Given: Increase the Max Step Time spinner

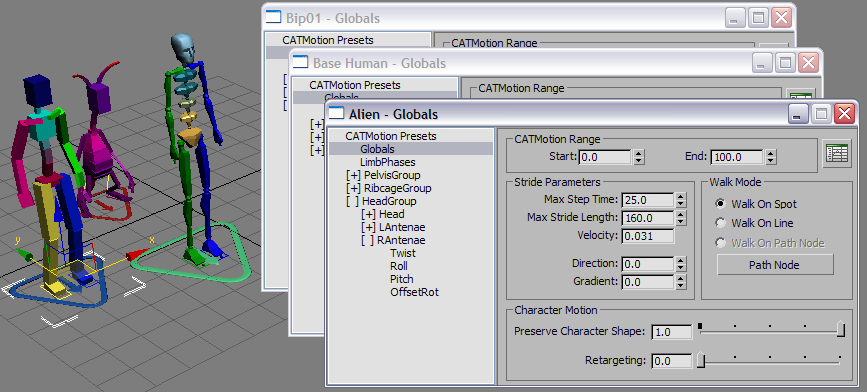Looking at the screenshot, I should 681,196.
